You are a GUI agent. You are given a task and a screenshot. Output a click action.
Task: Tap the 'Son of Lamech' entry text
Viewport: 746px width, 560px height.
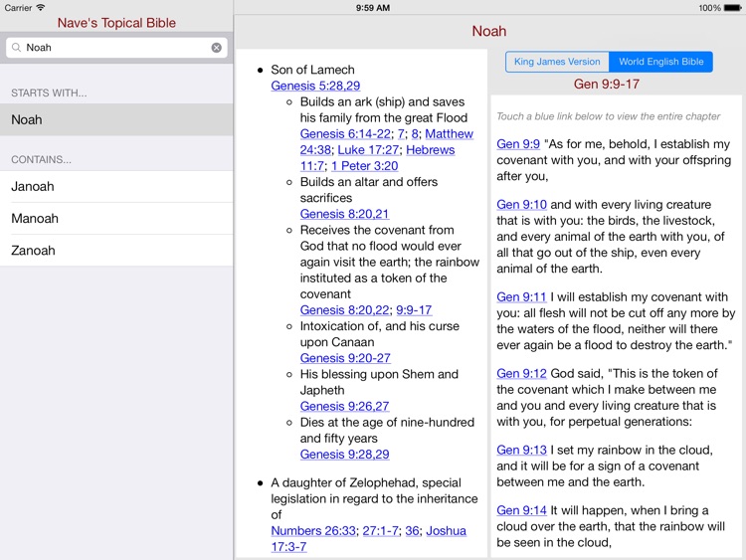(312, 70)
